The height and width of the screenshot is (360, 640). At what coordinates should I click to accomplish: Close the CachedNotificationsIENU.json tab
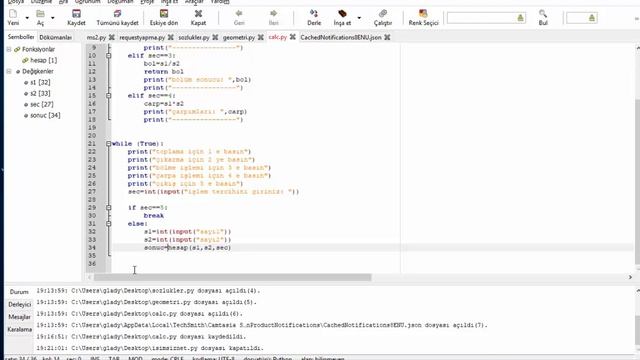click(387, 37)
